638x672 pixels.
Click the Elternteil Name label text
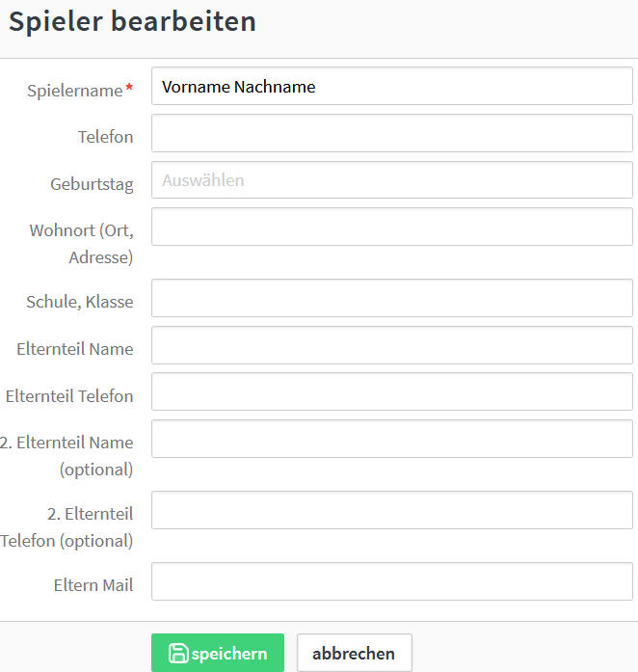coord(74,349)
